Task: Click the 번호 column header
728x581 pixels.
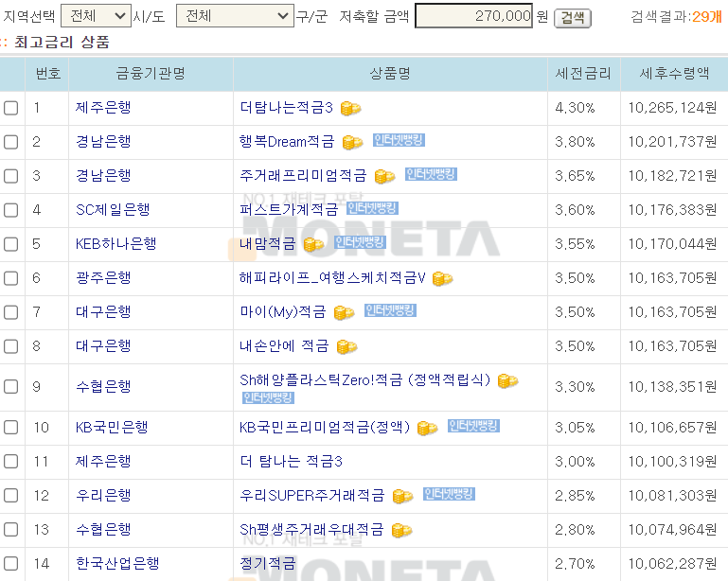Action: pyautogui.click(x=48, y=73)
